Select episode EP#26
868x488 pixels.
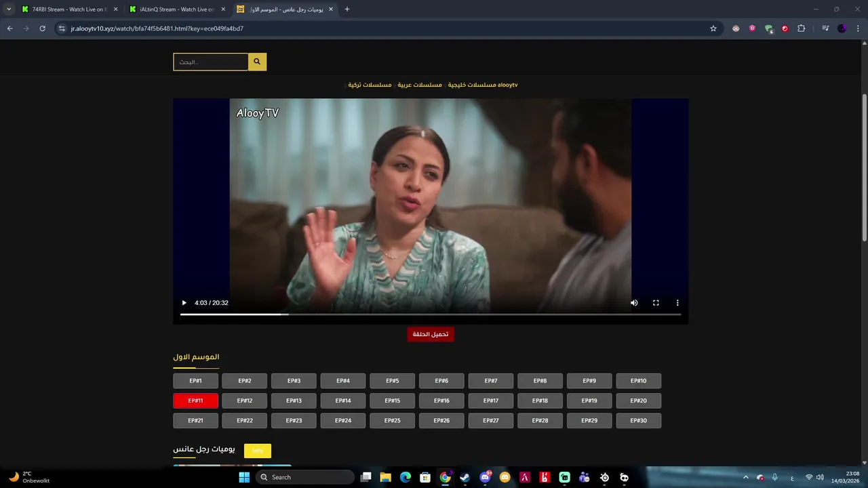pos(441,421)
